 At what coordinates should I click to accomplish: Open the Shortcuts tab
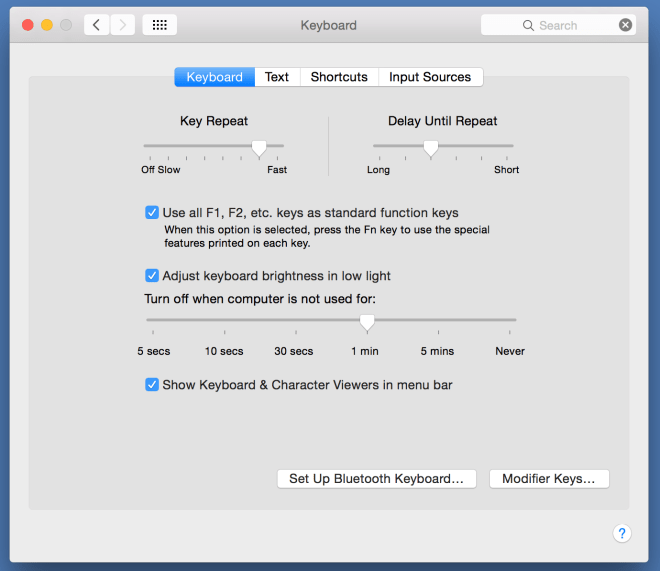[339, 77]
